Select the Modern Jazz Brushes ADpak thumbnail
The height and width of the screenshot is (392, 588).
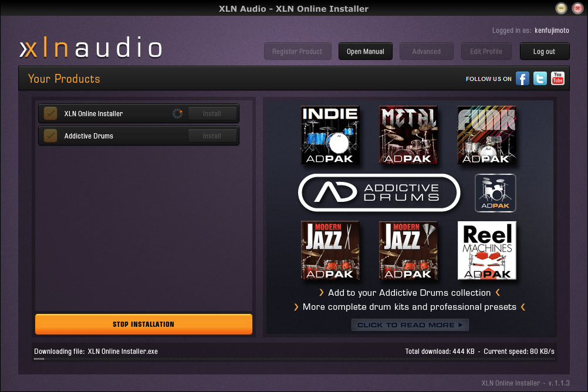point(408,250)
